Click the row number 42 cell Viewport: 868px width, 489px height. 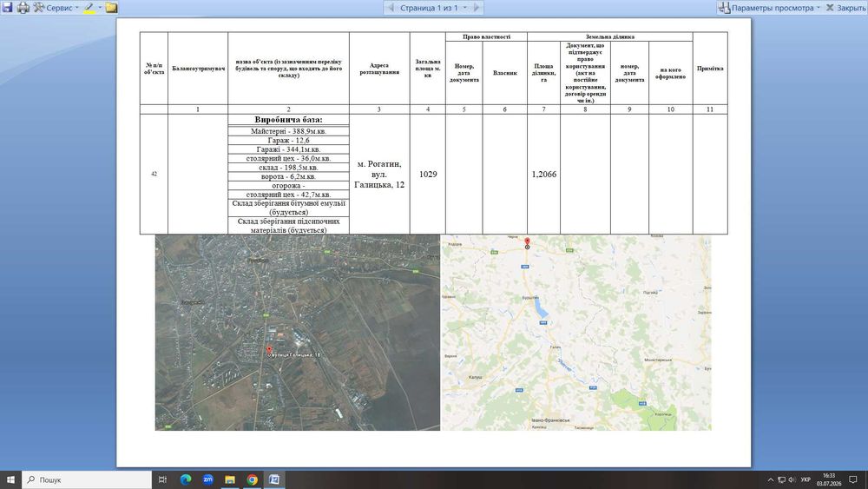[x=154, y=174]
